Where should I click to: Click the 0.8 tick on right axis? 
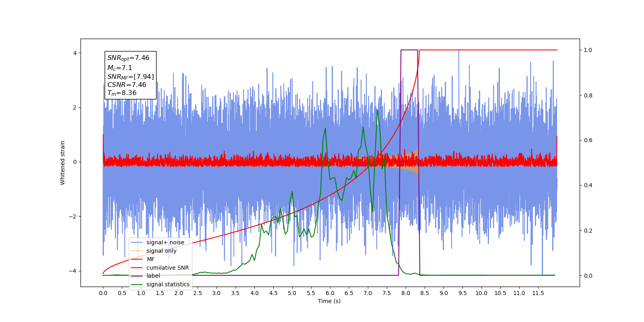(x=588, y=95)
